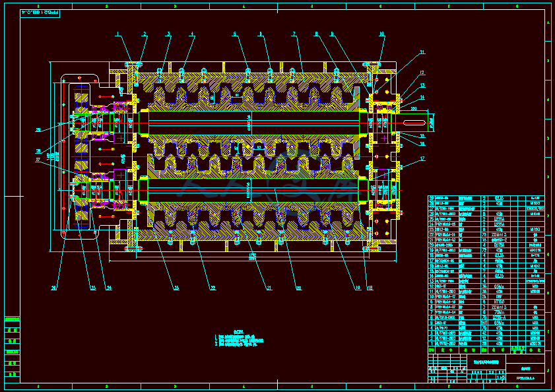The width and height of the screenshot is (555, 392).
Task: Select callout number 7
Action: click(x=294, y=34)
